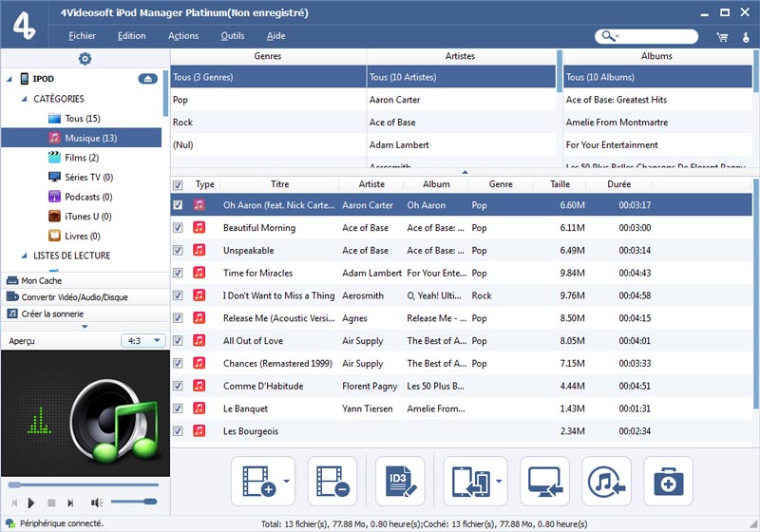
Task: Click the transfer to iTunes music icon
Action: click(x=607, y=481)
